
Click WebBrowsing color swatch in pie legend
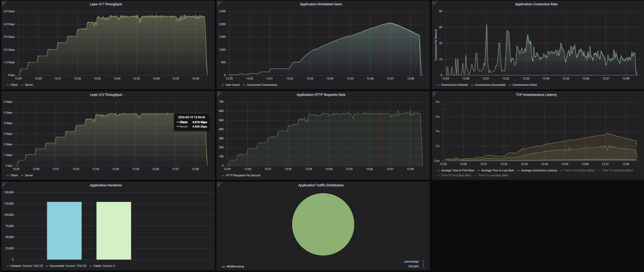pos(223,267)
